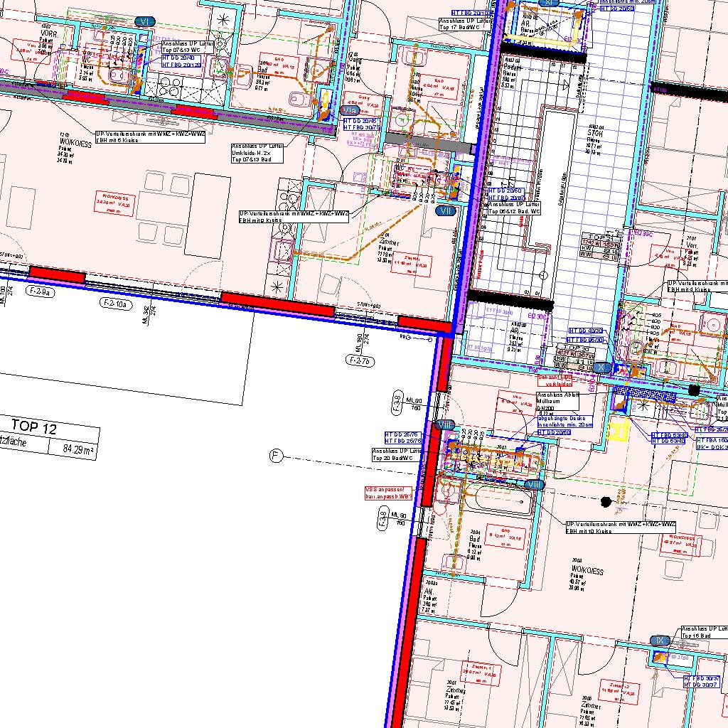Viewport: 728px width, 728px height.
Task: Click the X shaft marker by the TOP 20 table
Action: 602,368
